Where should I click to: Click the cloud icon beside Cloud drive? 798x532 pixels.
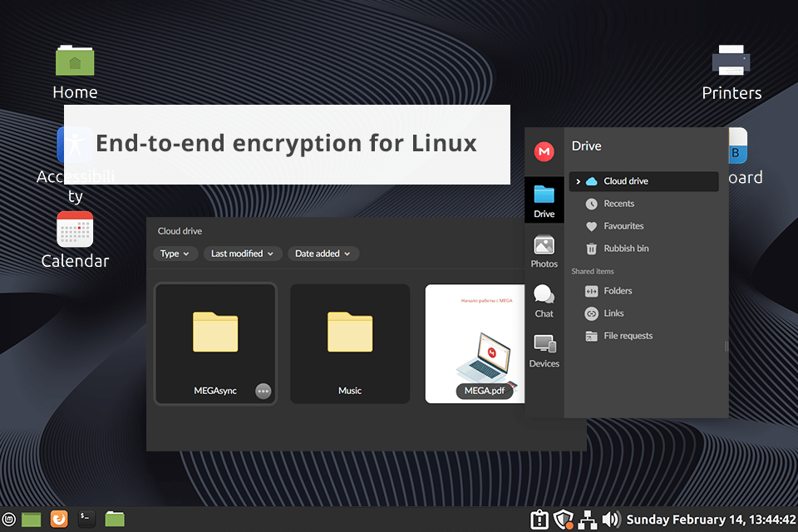point(591,181)
